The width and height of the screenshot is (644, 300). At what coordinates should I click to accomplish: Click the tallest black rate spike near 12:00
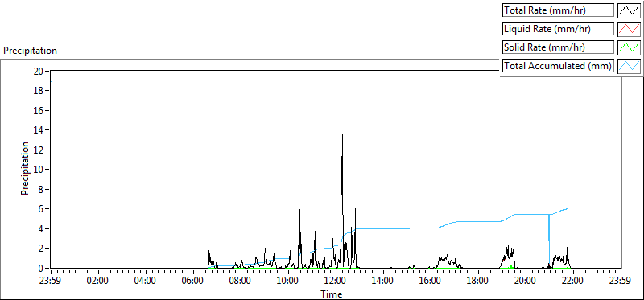click(x=343, y=135)
